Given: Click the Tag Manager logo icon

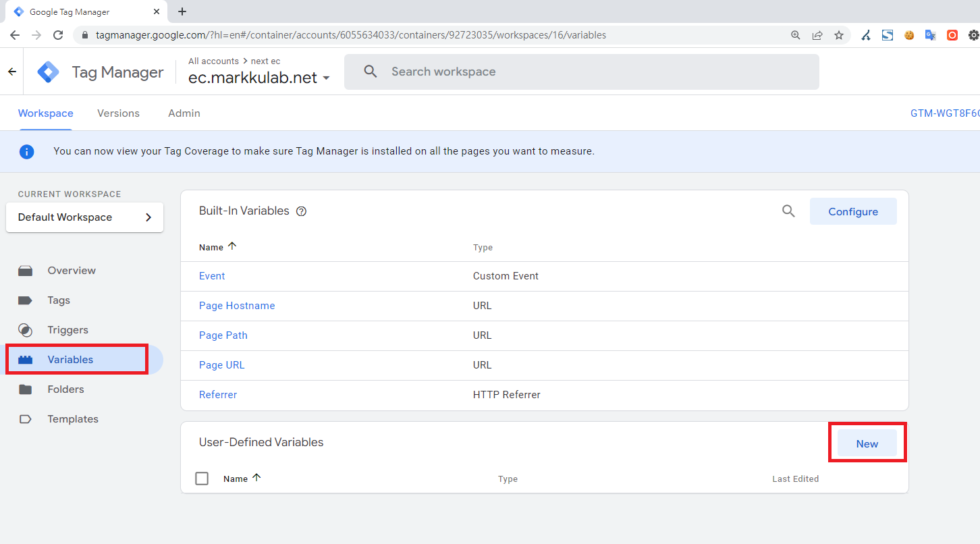Looking at the screenshot, I should click(x=48, y=72).
